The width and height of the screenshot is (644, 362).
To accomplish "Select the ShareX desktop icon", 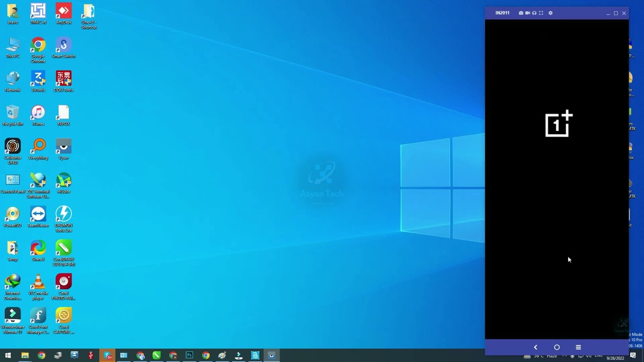I will pos(38,251).
